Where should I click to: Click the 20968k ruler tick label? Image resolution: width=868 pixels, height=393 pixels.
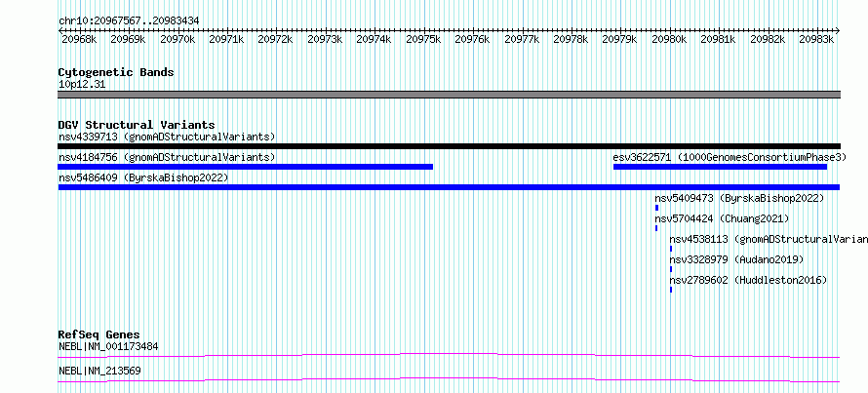pyautogui.click(x=79, y=39)
